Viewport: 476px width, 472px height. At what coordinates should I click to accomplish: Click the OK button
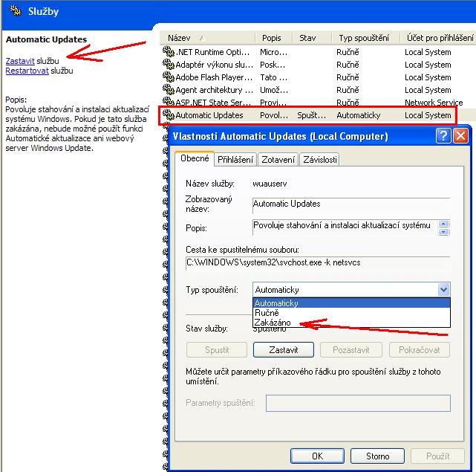pyautogui.click(x=317, y=456)
